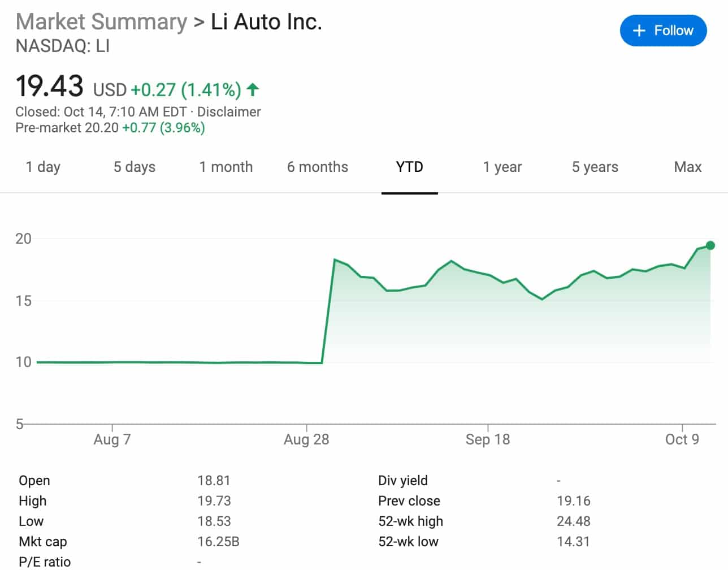The height and width of the screenshot is (570, 728).
Task: Switch to the 1 day chart view
Action: pos(42,167)
